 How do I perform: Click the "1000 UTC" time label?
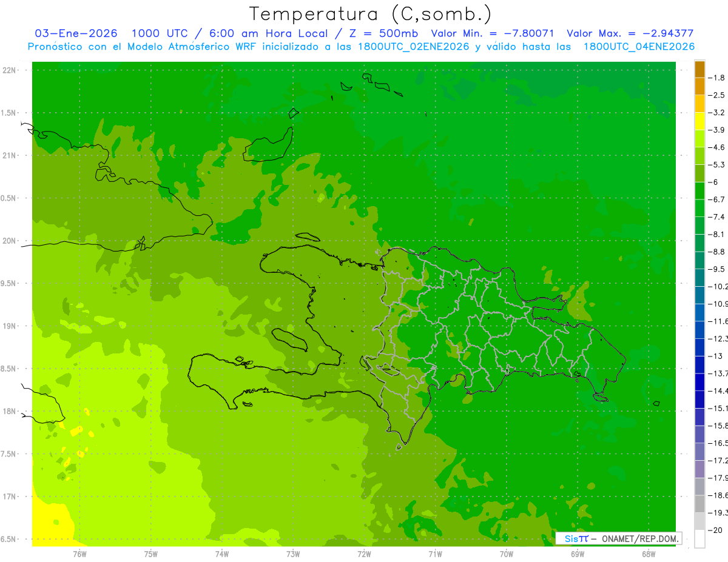160,33
